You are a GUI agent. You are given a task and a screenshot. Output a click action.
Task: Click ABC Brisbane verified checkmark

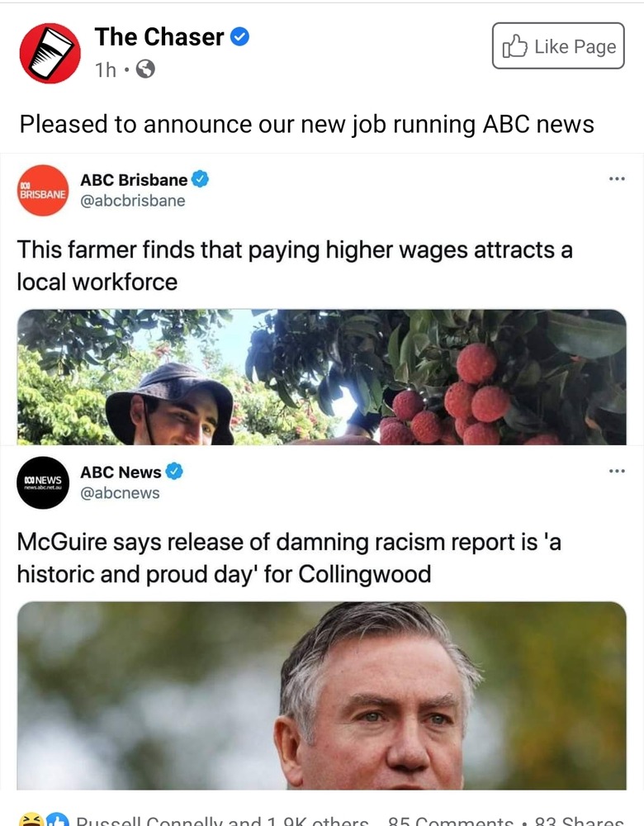(x=200, y=179)
